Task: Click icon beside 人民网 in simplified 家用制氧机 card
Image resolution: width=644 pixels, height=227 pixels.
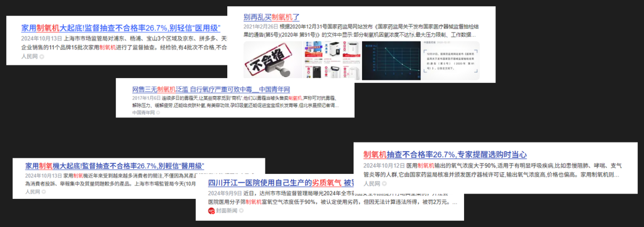Action: pyautogui.click(x=42, y=56)
